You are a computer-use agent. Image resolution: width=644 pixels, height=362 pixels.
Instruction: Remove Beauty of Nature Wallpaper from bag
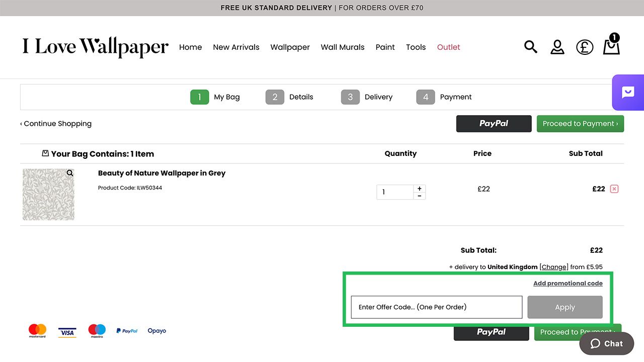614,189
